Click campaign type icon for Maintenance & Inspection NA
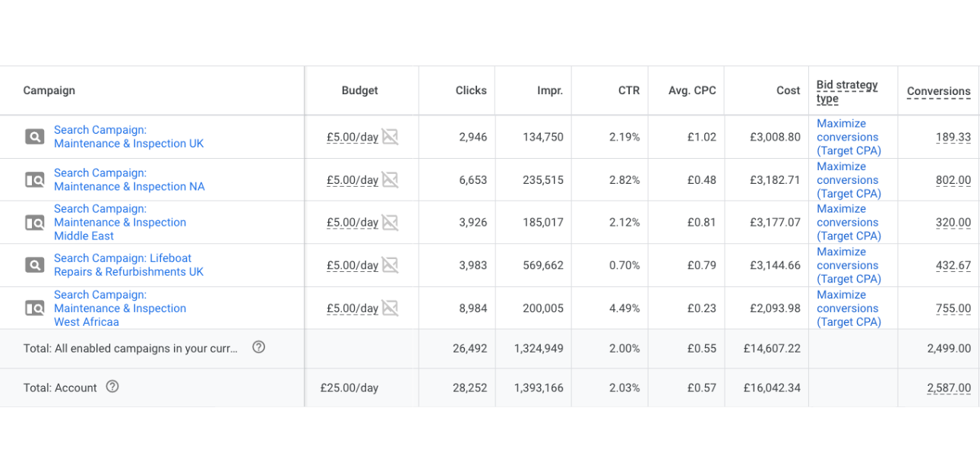 34,180
